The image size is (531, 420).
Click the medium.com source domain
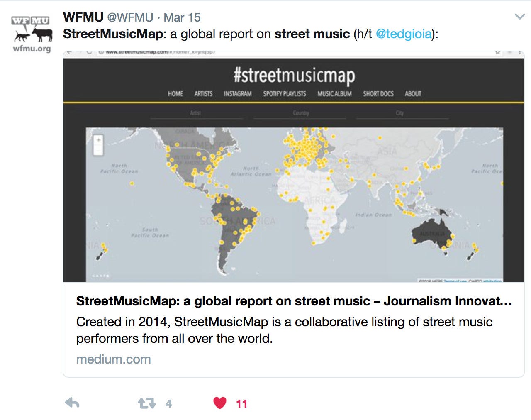(113, 359)
